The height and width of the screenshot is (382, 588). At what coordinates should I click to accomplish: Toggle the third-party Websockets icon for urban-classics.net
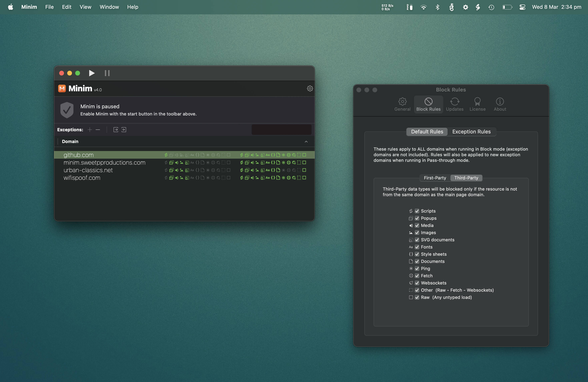[x=294, y=170]
